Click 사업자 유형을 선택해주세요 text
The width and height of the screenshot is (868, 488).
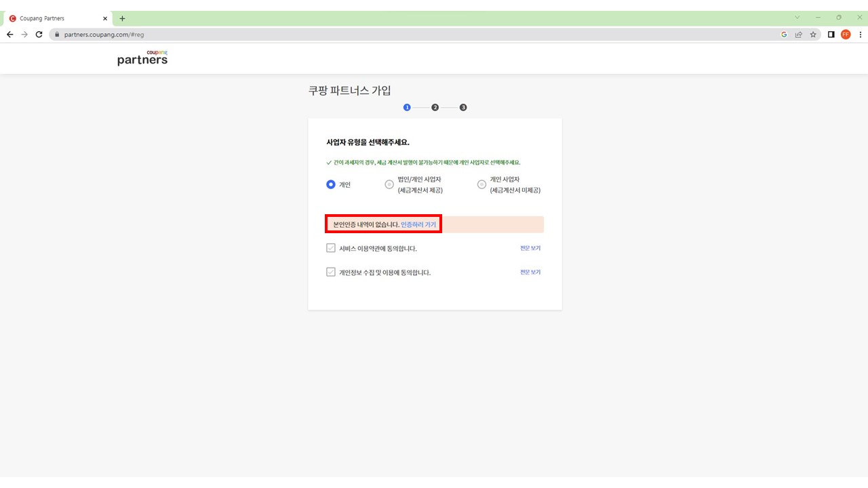(368, 142)
